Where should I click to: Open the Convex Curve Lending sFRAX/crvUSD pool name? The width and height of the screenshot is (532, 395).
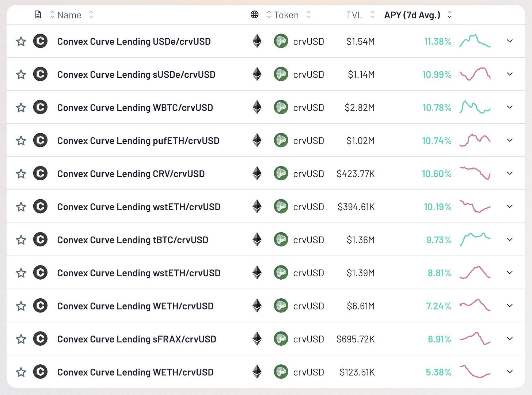pos(136,339)
